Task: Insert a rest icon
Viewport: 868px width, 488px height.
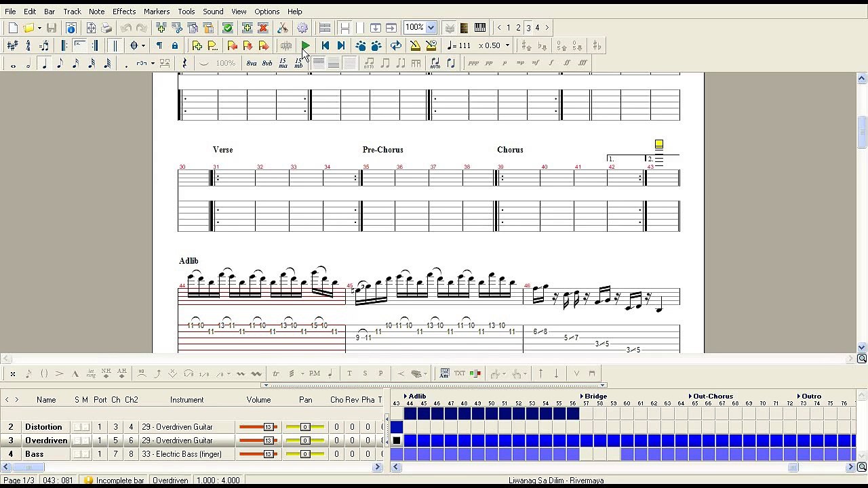Action: pyautogui.click(x=184, y=63)
